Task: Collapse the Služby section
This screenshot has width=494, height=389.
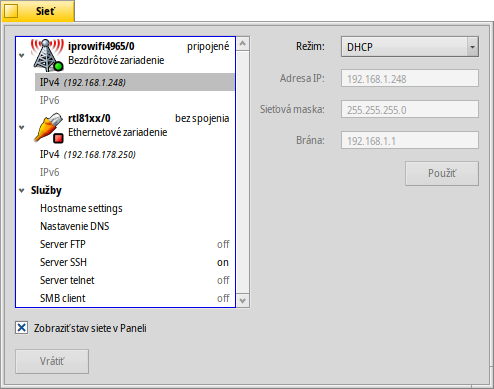Action: coord(22,191)
